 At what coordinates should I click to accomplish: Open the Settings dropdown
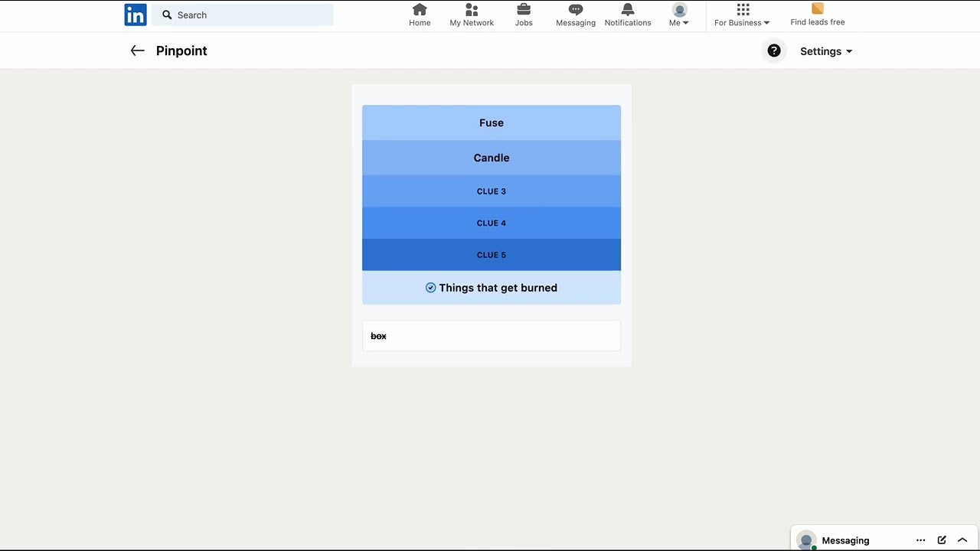(826, 51)
